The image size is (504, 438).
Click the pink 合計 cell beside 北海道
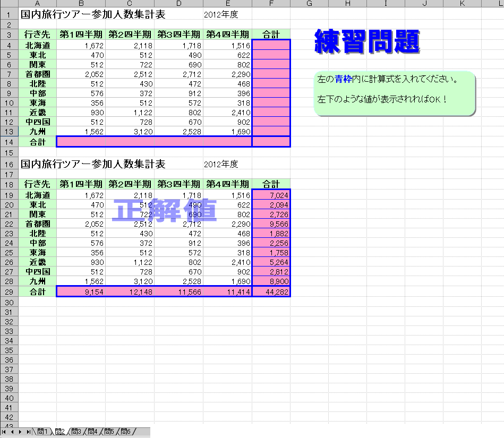coord(271,45)
